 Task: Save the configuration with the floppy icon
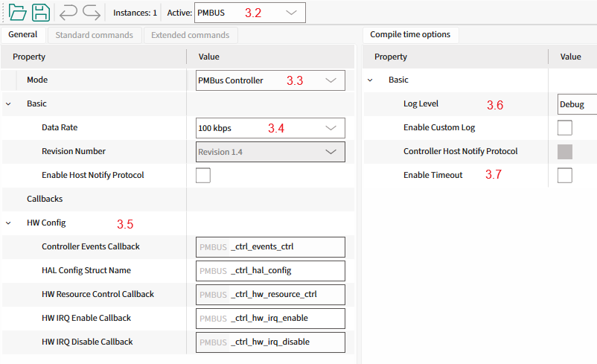point(41,13)
